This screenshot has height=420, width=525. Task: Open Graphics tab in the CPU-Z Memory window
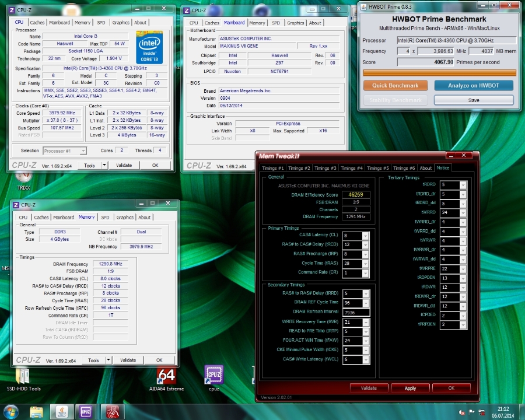click(x=125, y=218)
